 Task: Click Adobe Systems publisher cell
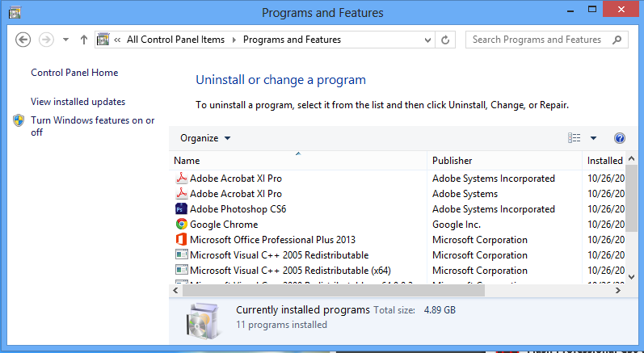pyautogui.click(x=465, y=194)
